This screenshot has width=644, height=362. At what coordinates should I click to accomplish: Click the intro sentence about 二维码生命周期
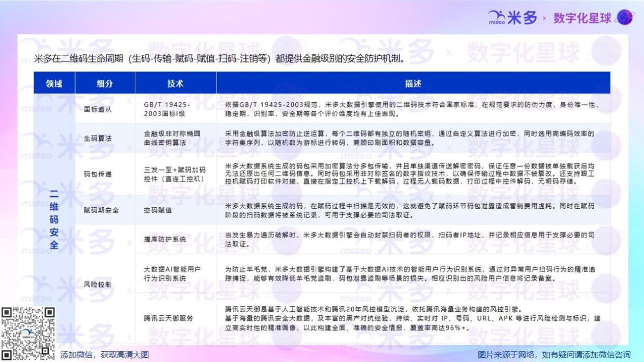click(221, 58)
